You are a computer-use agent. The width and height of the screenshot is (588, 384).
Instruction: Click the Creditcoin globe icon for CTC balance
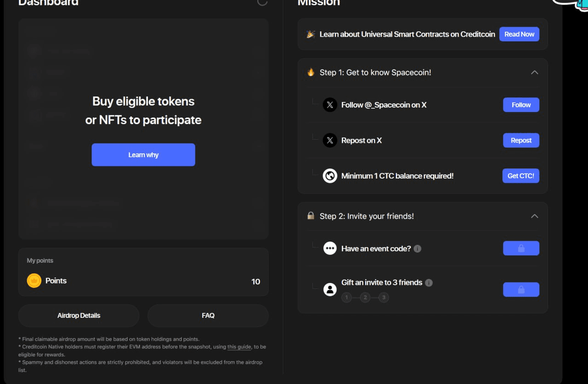click(x=330, y=176)
